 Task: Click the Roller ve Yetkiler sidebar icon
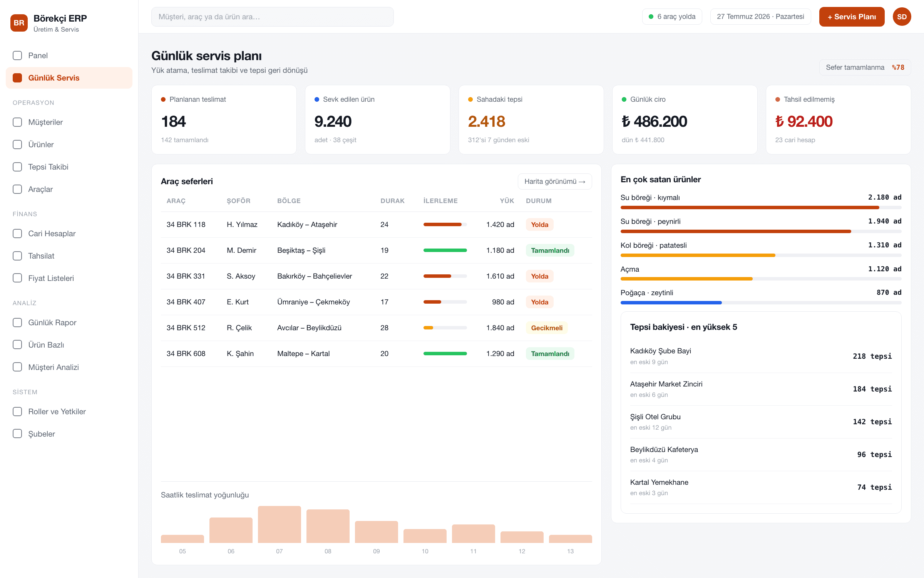pyautogui.click(x=17, y=412)
